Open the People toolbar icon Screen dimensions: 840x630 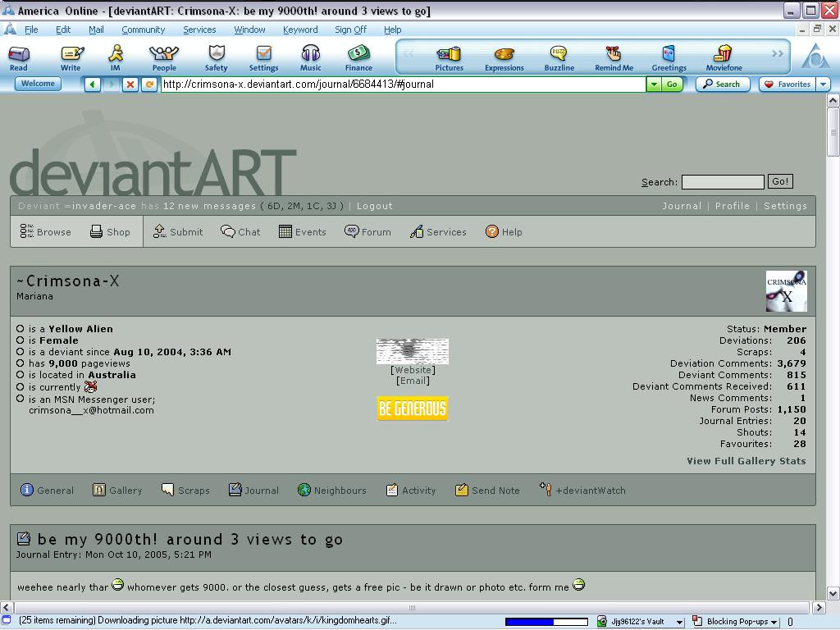[x=164, y=58]
